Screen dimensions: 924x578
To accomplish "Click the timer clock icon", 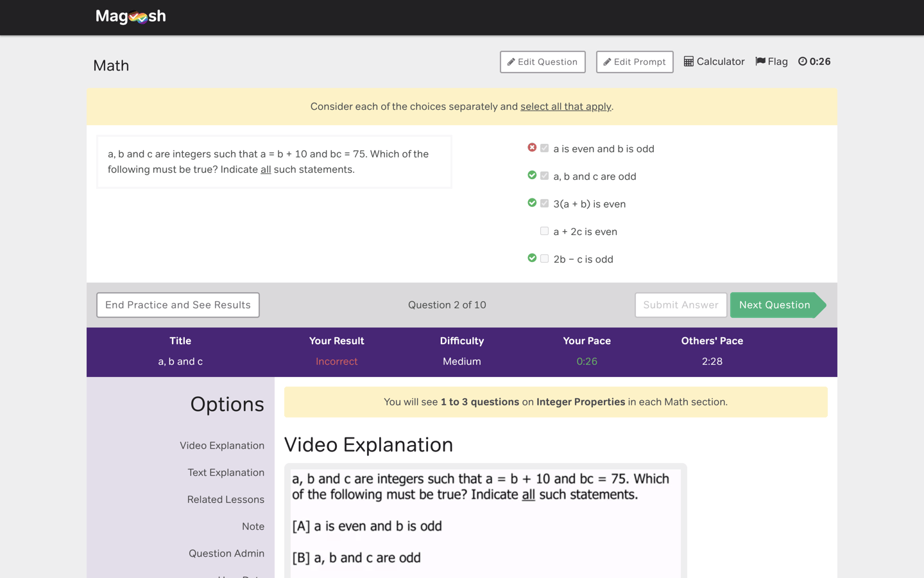I will pyautogui.click(x=802, y=61).
